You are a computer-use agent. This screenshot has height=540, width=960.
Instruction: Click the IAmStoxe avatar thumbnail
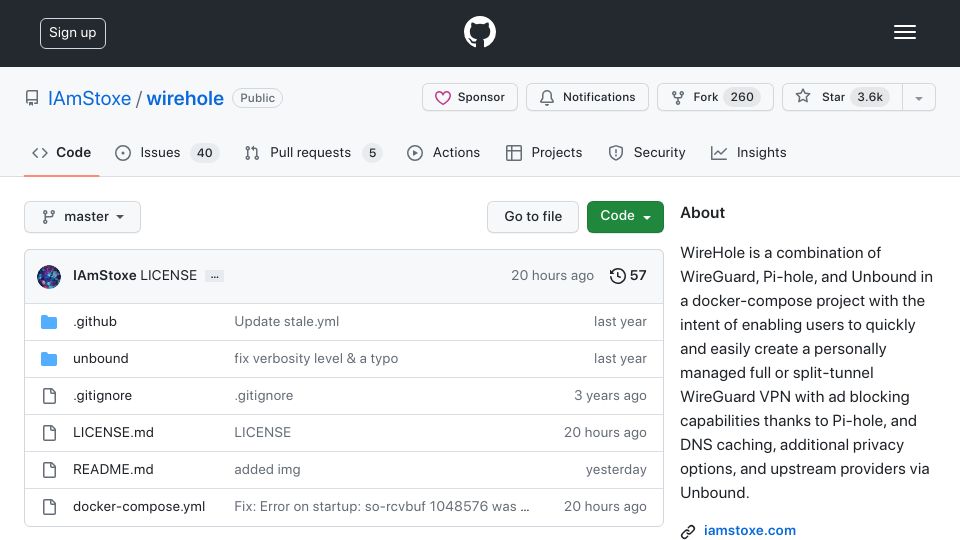click(49, 277)
